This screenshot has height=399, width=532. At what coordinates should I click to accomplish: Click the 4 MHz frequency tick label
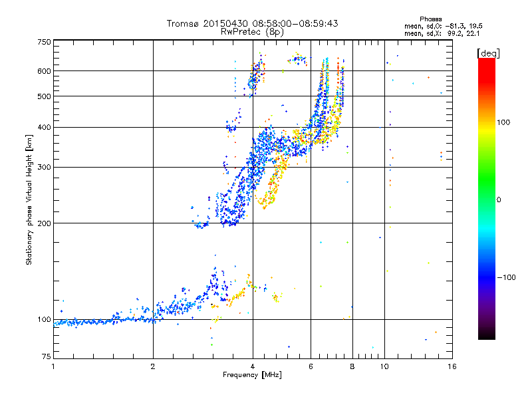253,366
